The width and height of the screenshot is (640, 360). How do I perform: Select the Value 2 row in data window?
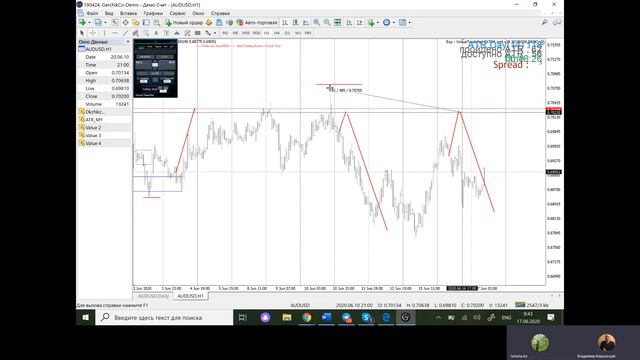[104, 127]
